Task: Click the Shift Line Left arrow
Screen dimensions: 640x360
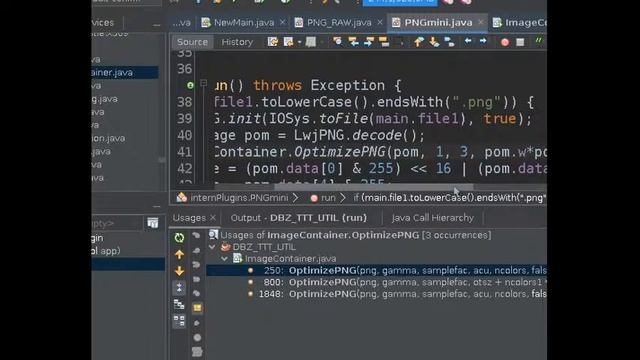Action: [x=468, y=41]
